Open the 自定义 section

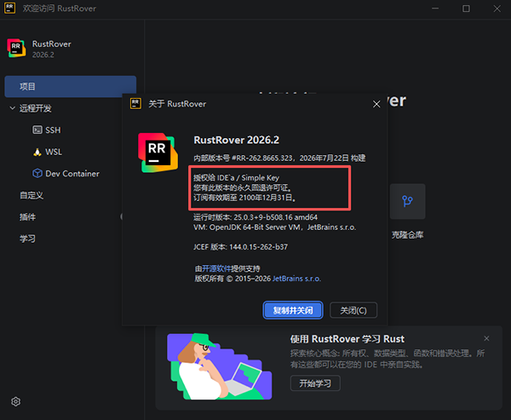[x=32, y=195]
